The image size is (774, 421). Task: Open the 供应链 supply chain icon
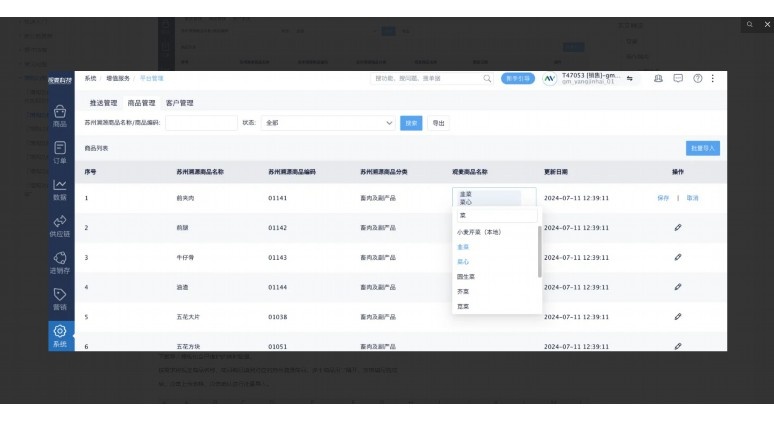pyautogui.click(x=60, y=226)
